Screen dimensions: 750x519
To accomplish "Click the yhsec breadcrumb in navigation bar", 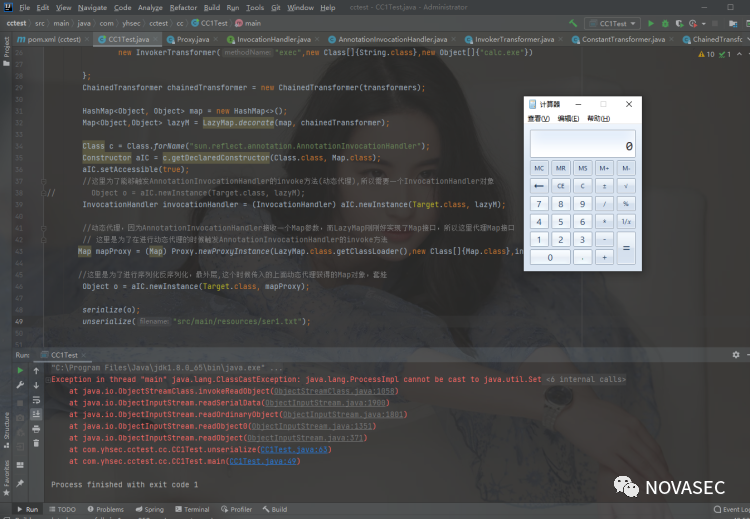I will point(131,23).
